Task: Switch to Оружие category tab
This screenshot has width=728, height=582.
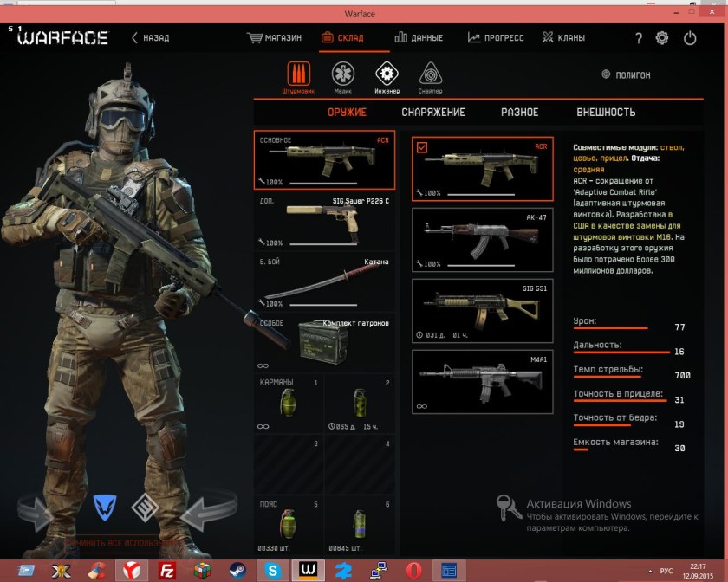Action: (347, 112)
